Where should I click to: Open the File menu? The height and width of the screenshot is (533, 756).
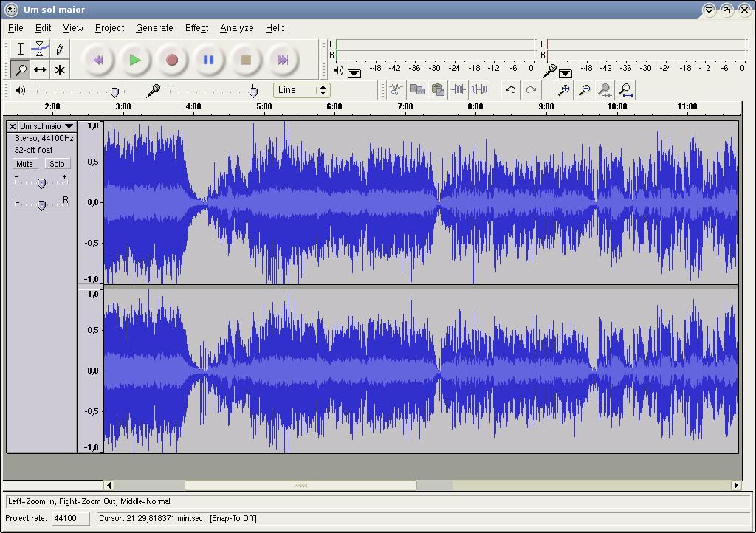tap(16, 28)
